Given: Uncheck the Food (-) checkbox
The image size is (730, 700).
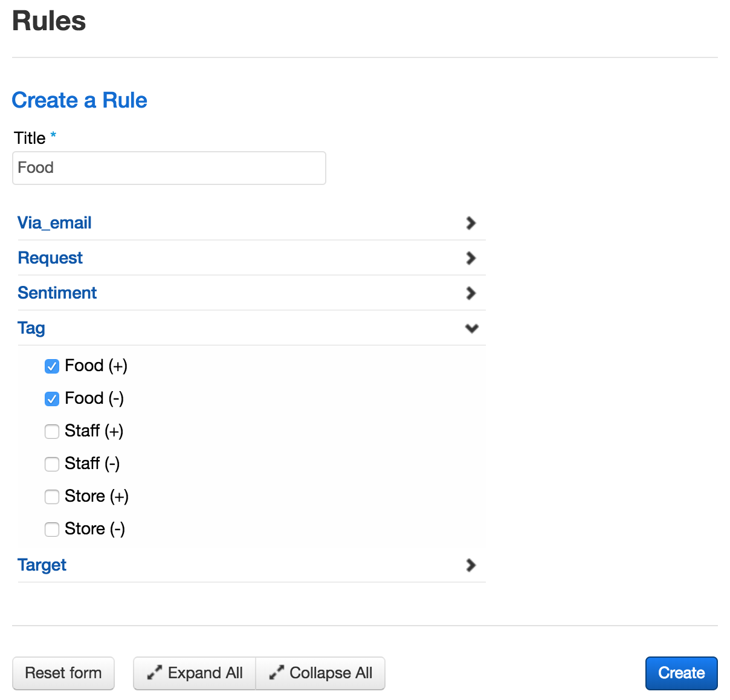Looking at the screenshot, I should pyautogui.click(x=52, y=399).
